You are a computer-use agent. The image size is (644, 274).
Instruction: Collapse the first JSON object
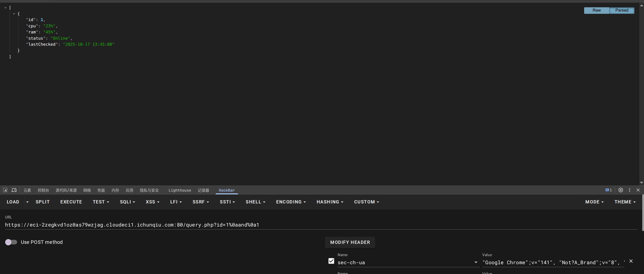[x=14, y=14]
